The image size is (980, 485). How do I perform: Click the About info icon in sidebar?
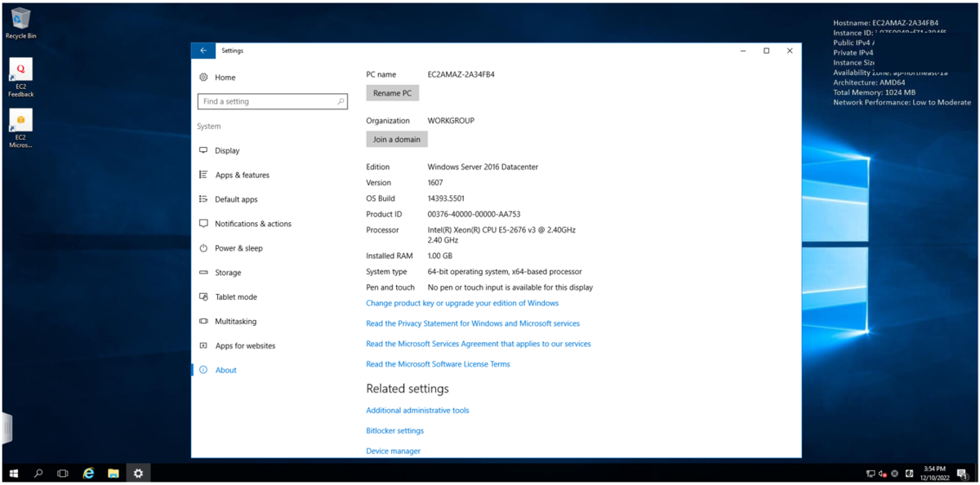click(203, 370)
